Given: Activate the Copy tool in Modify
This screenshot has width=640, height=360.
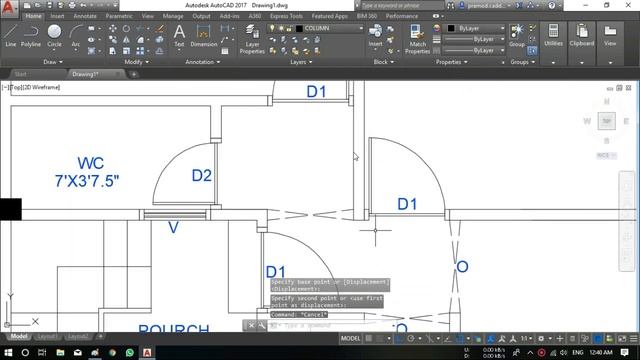Looking at the screenshot, I should 113,40.
